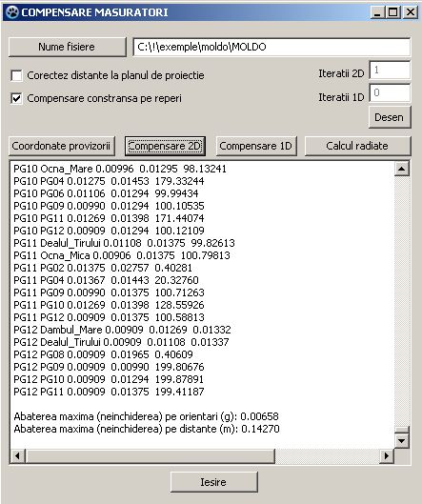Click the vertical scrollbar down arrow
This screenshot has width=422, height=504.
pos(402,441)
